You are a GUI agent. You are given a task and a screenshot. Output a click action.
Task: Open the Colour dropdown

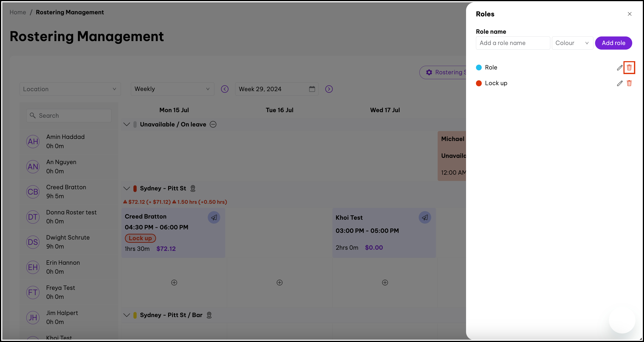(572, 43)
